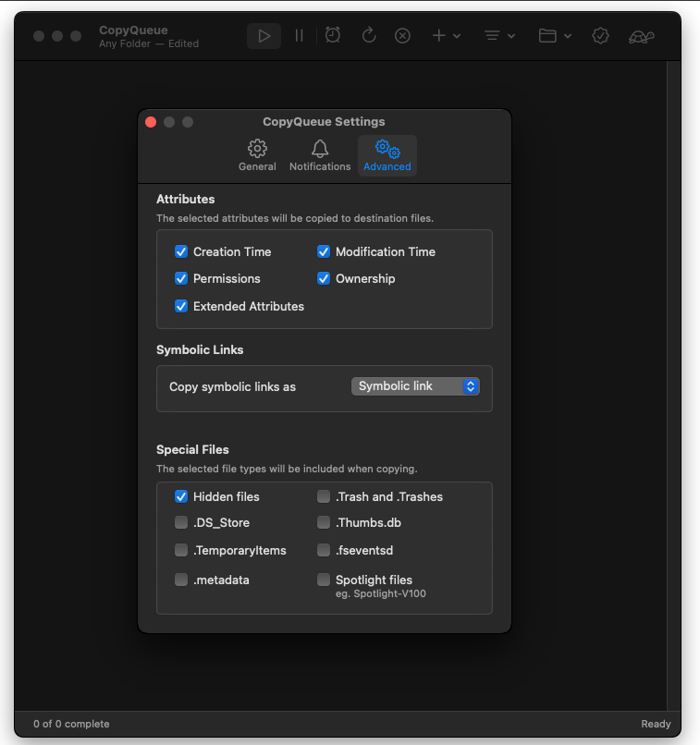This screenshot has height=745, width=700.
Task: Toggle the Hidden files checkbox
Action: (x=181, y=496)
